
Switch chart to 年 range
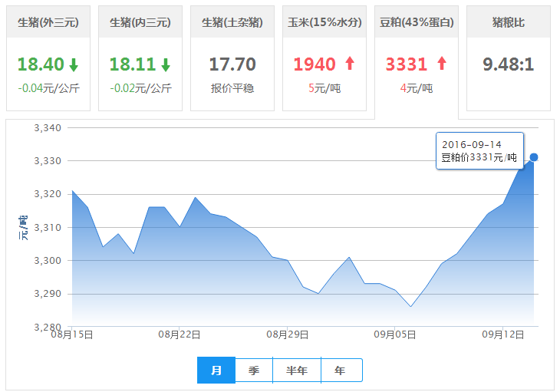[342, 371]
